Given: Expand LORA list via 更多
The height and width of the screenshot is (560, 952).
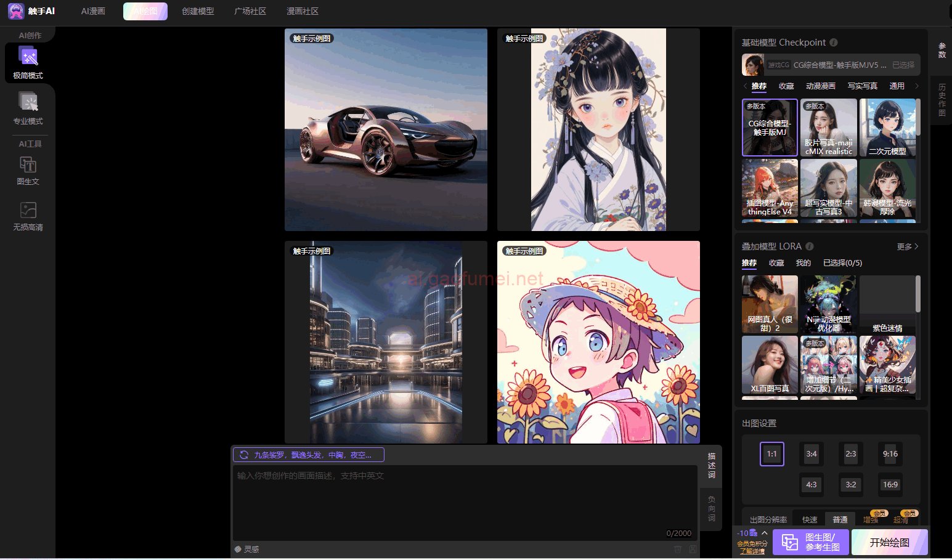Looking at the screenshot, I should pos(908,246).
